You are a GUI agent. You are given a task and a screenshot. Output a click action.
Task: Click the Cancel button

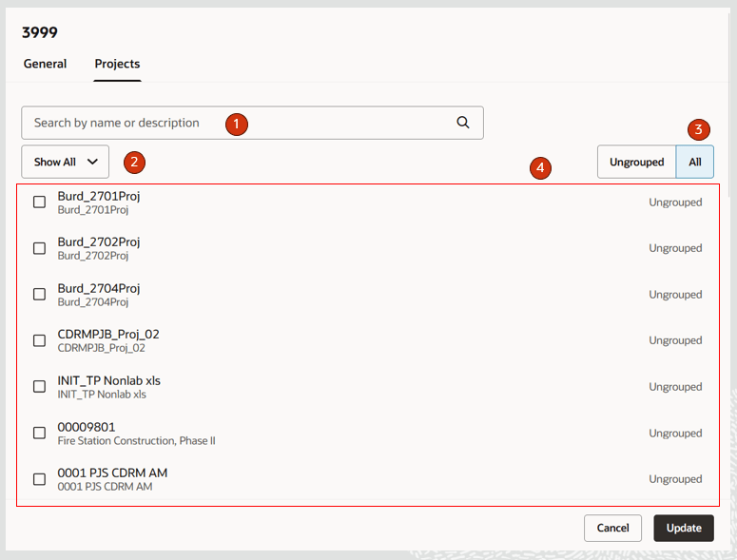click(613, 528)
